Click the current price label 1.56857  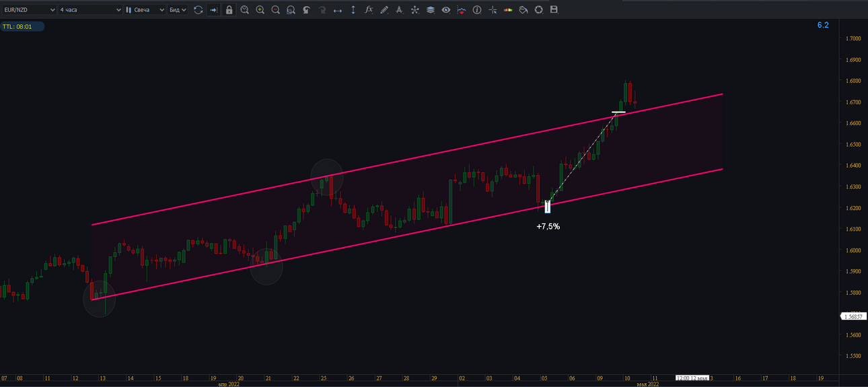853,316
